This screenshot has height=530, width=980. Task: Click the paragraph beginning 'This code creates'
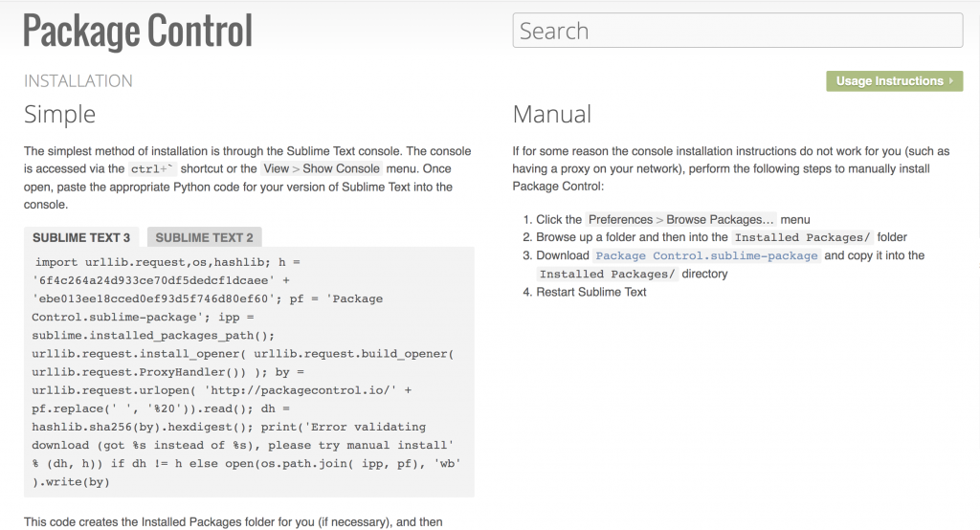[x=234, y=522]
